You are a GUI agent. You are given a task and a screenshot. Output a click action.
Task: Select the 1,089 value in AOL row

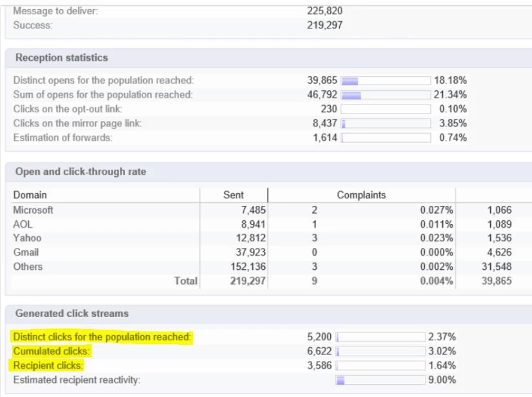pos(499,224)
